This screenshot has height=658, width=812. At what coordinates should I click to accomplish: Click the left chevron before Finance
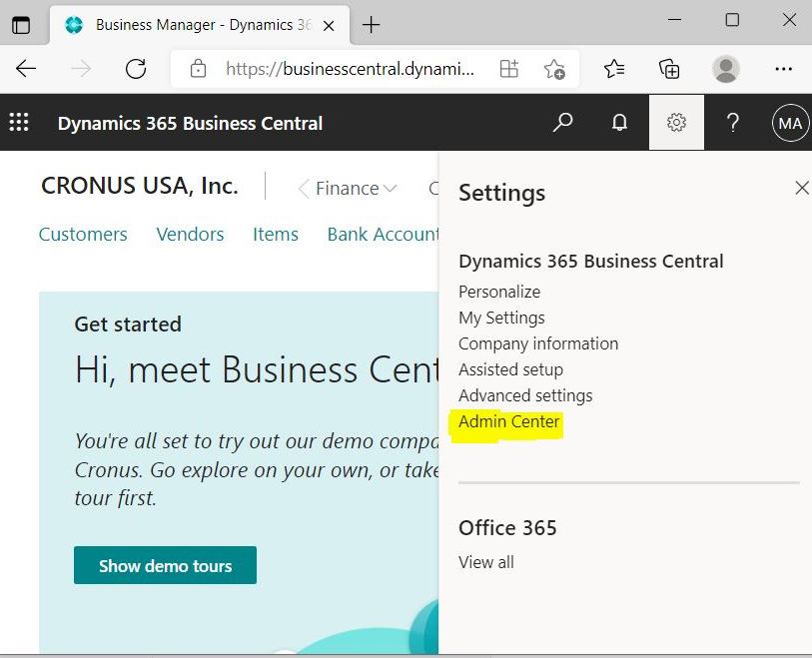coord(304,189)
